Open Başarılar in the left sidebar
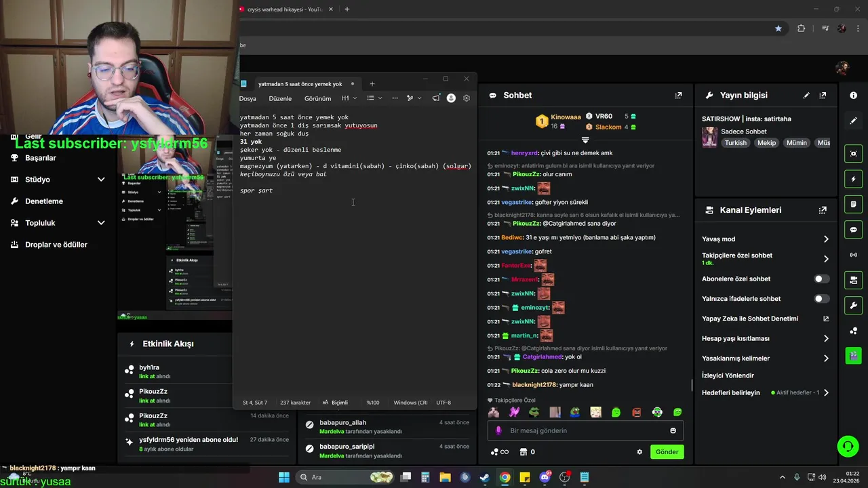868x488 pixels. [x=41, y=158]
